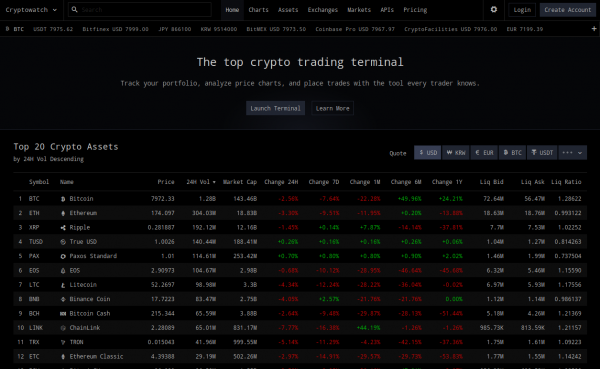The width and height of the screenshot is (600, 369).
Task: Click LINK symbol in row 10
Action: (x=36, y=328)
